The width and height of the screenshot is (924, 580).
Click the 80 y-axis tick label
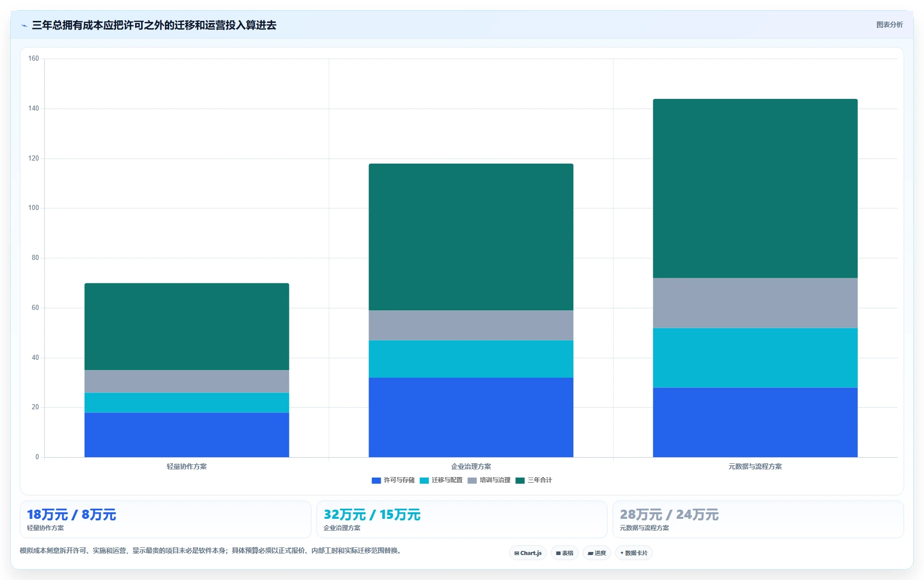pyautogui.click(x=35, y=258)
